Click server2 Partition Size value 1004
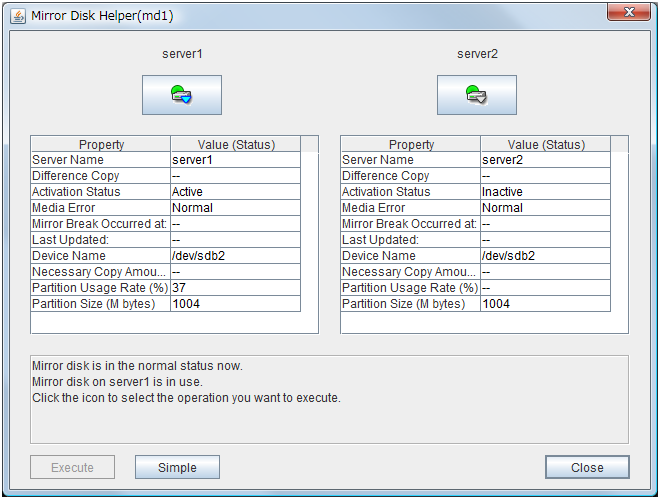The image size is (660, 499). (544, 304)
